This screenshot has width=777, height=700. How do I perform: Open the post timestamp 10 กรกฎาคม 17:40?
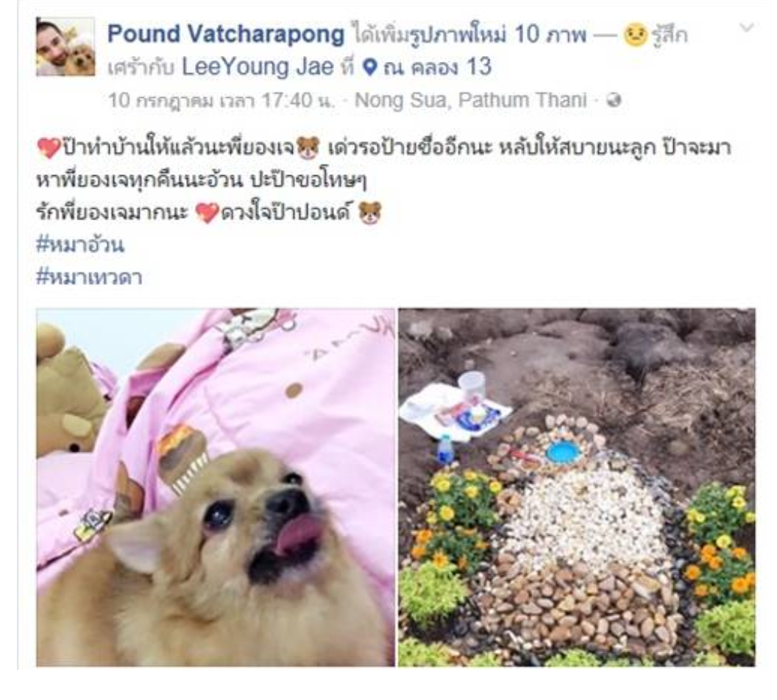click(x=221, y=101)
